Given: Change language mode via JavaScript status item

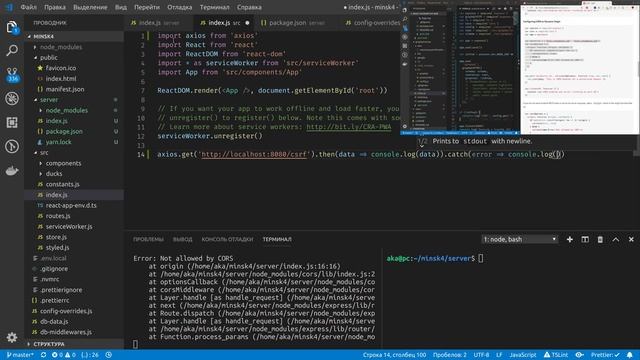Looking at the screenshot, I should (523, 355).
